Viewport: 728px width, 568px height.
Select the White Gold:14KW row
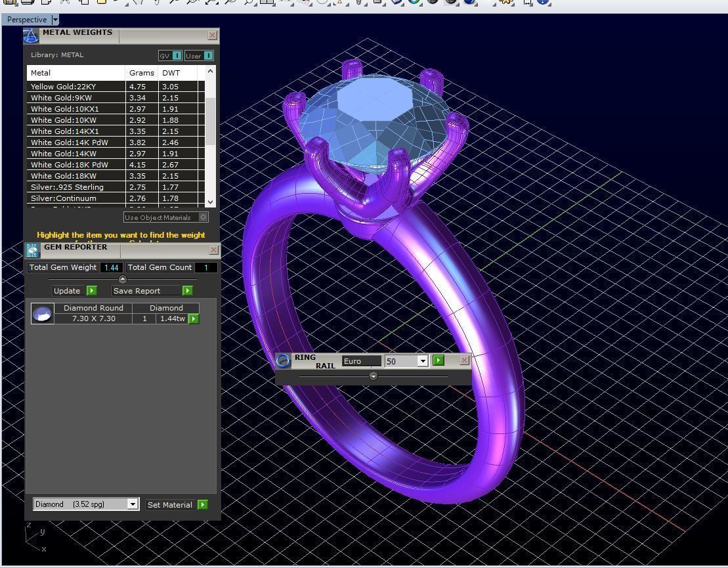116,153
